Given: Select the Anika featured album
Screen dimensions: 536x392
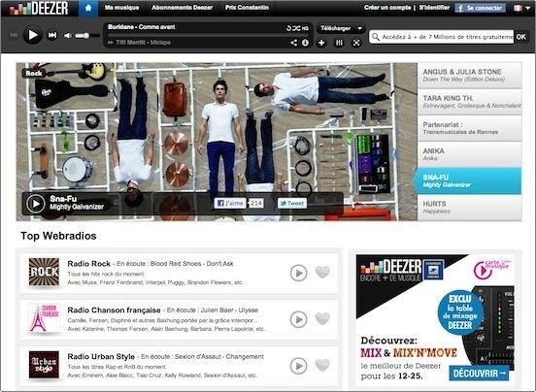Looking at the screenshot, I should coord(470,154).
